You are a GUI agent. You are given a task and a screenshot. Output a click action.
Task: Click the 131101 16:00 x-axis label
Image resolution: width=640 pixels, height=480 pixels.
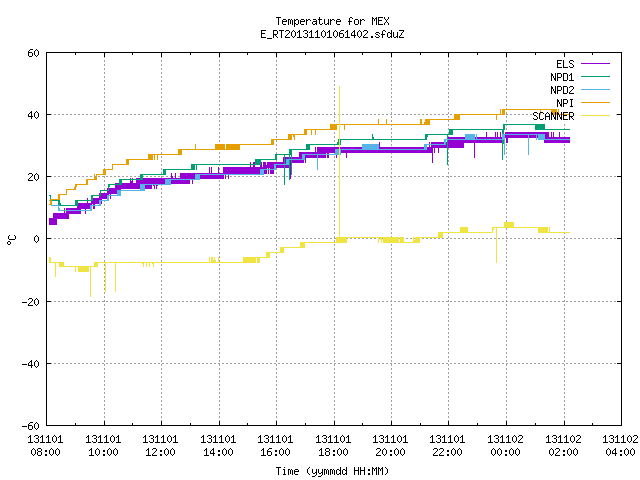(276, 446)
